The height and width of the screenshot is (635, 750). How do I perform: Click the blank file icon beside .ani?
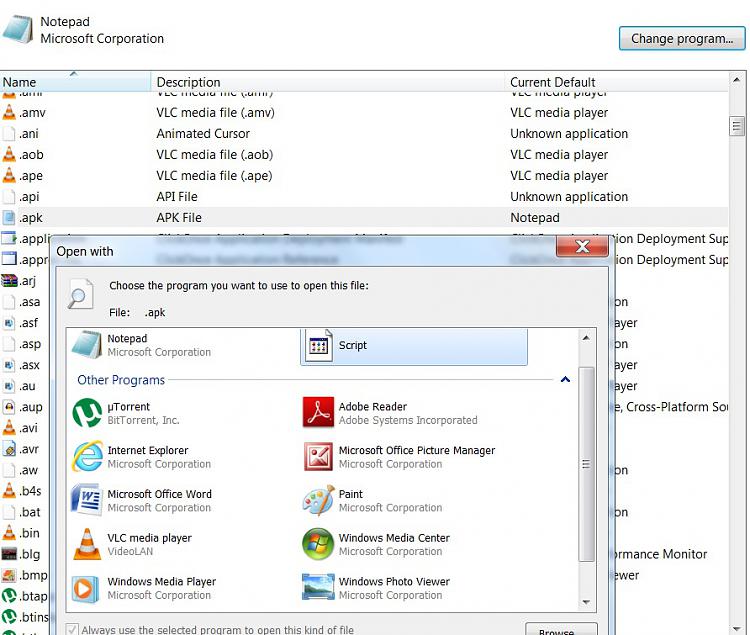coord(9,133)
